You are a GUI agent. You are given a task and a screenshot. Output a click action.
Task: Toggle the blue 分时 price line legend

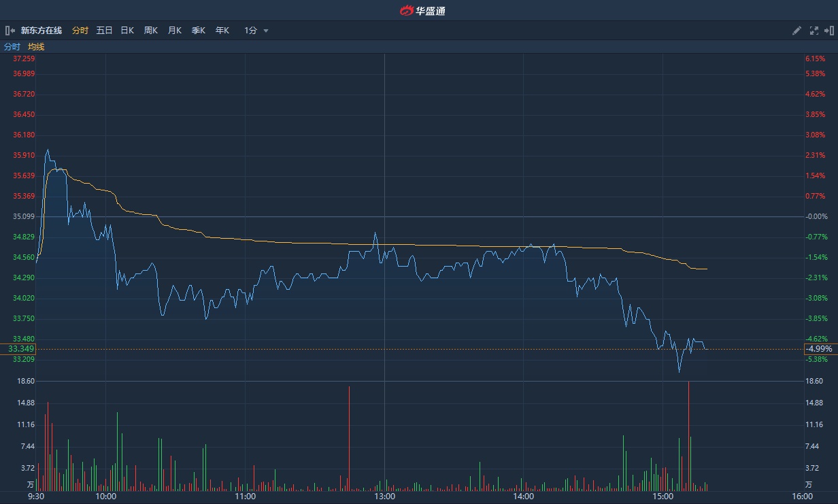[12, 47]
